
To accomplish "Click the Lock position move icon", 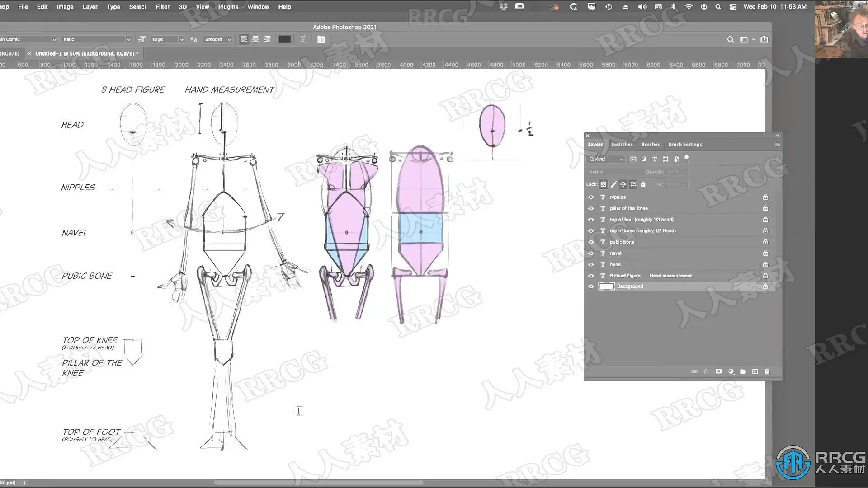I will (x=623, y=184).
